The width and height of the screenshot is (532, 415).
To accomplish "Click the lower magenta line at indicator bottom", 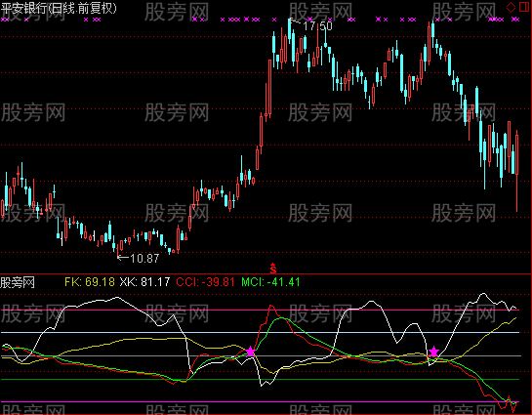I will tap(260, 401).
